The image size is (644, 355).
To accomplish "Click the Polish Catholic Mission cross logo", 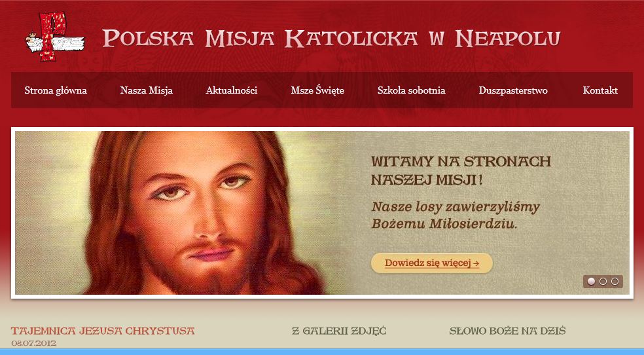I will [x=55, y=37].
